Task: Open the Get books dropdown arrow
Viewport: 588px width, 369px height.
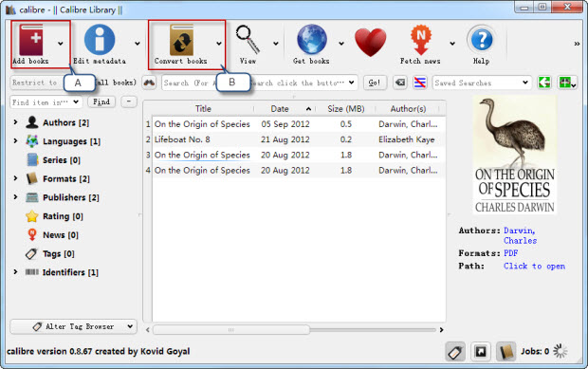Action: tap(341, 44)
